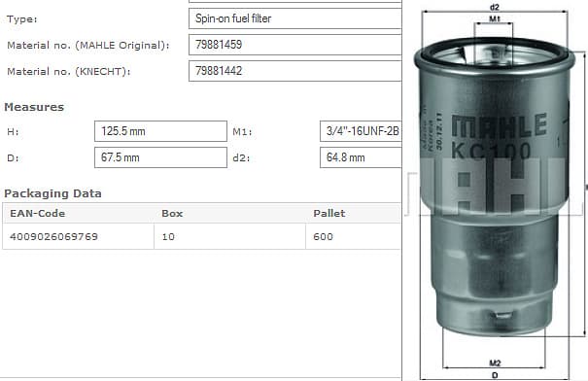The image size is (588, 381).
Task: Select Box quantity cell "10"
Action: [230, 236]
